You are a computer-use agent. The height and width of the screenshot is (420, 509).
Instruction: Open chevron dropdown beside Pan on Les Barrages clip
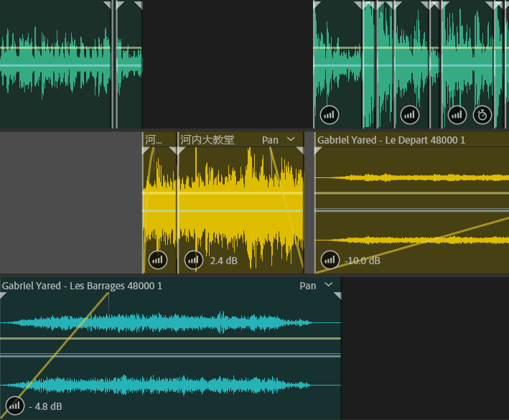point(329,285)
